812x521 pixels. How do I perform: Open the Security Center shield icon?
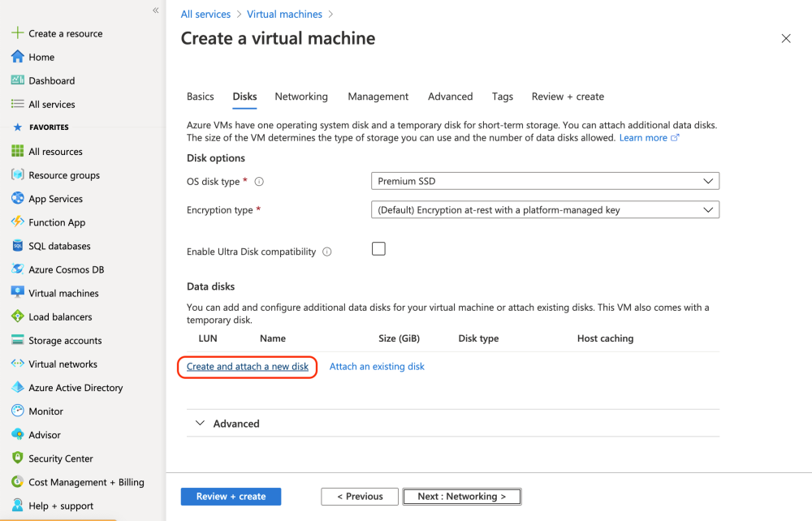(17, 459)
